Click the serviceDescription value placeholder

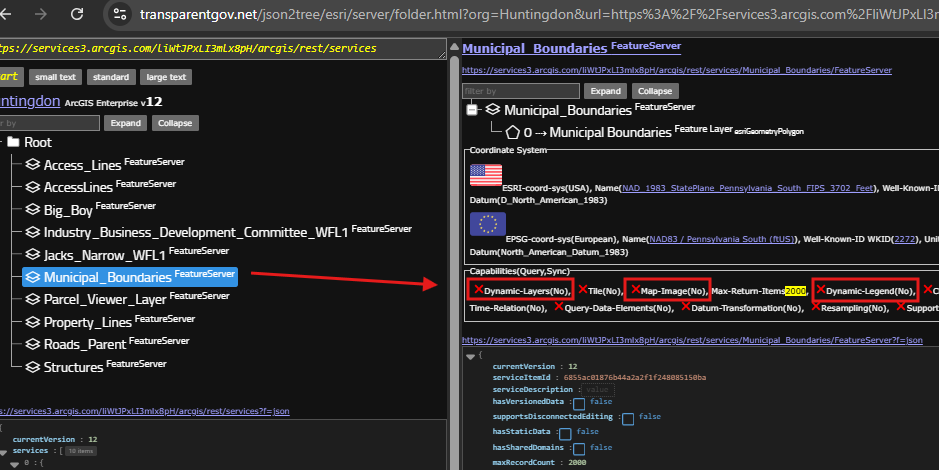(x=597, y=389)
